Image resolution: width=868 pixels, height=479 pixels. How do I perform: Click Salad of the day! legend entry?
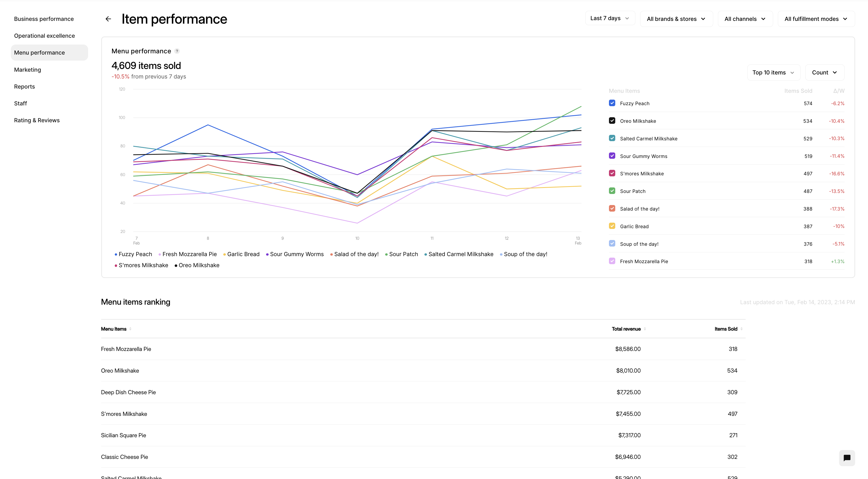[x=354, y=254]
